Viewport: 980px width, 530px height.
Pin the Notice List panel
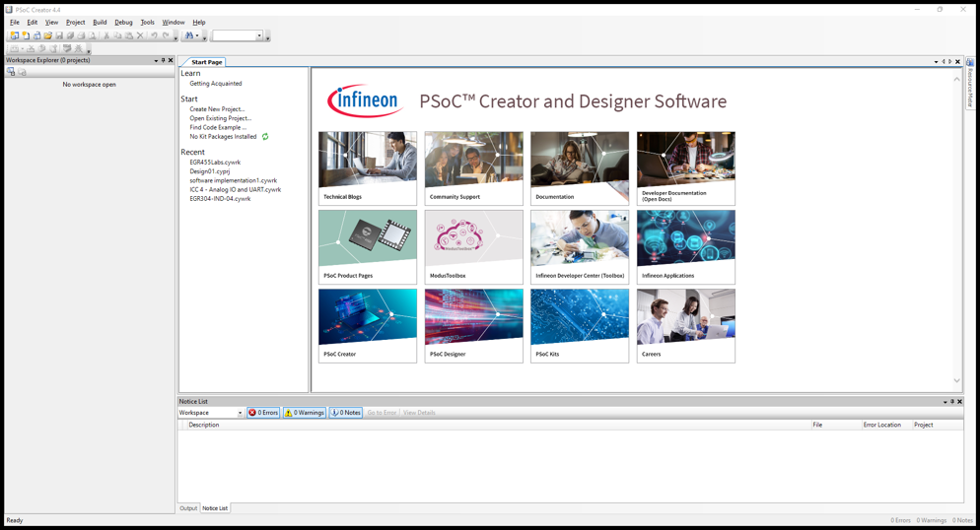click(952, 401)
